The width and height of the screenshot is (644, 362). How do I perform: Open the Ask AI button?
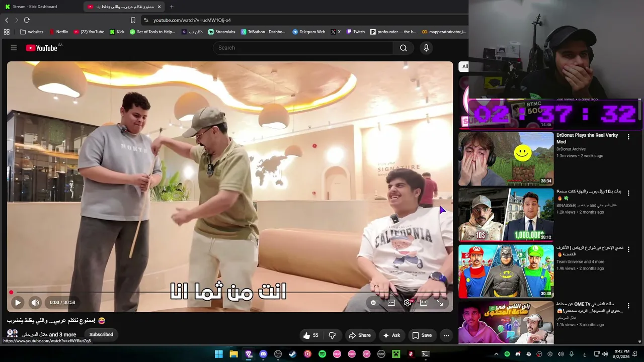pos(391,335)
